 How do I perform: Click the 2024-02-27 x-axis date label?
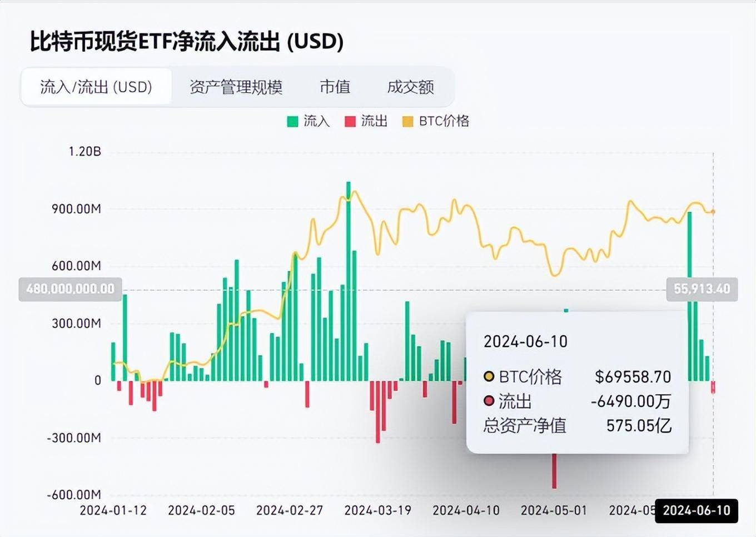tap(290, 510)
